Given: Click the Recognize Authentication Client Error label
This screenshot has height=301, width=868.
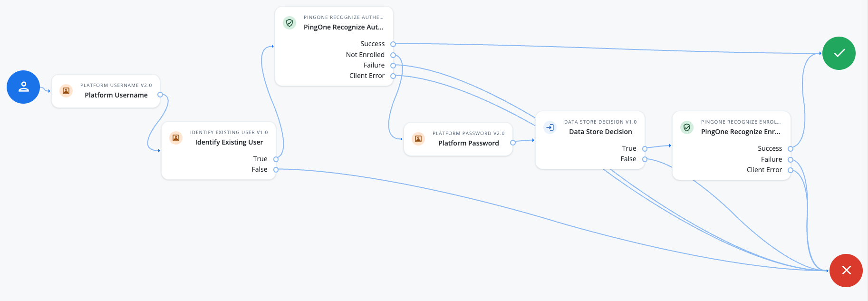Looking at the screenshot, I should tap(367, 76).
